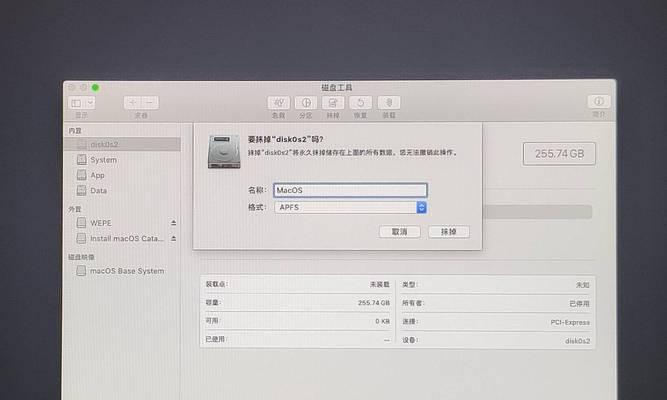Click the device value disk0s2 in table
The height and width of the screenshot is (400, 667).
[577, 340]
